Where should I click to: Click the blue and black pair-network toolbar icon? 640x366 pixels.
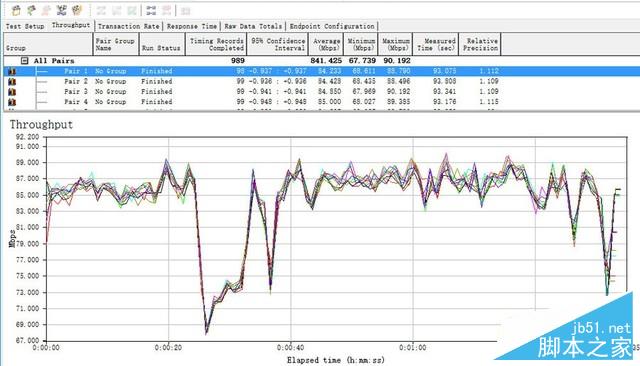click(x=62, y=10)
